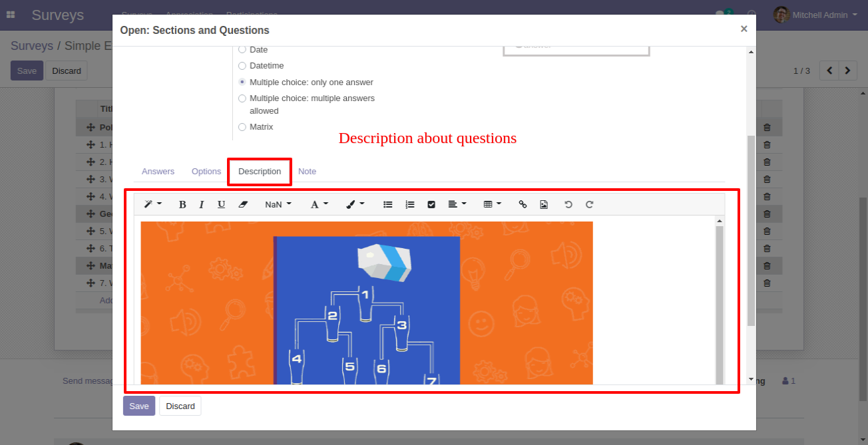This screenshot has height=445, width=868.
Task: Open the apps grid menu icon
Action: [x=11, y=15]
